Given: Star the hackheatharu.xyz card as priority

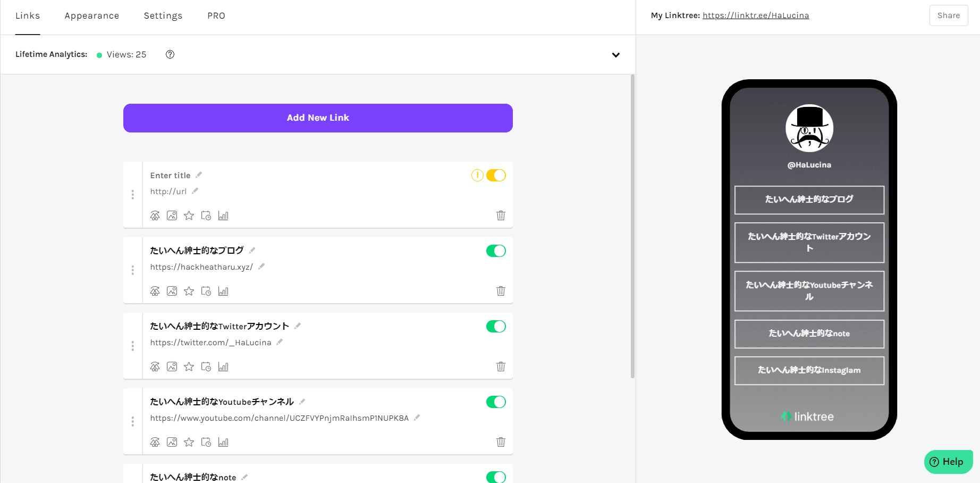Looking at the screenshot, I should click(189, 291).
